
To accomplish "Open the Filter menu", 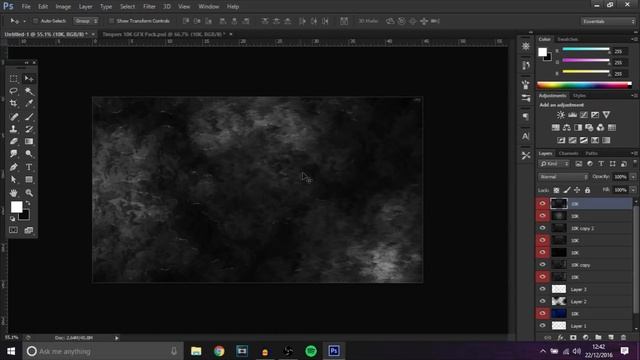I will pos(149,7).
